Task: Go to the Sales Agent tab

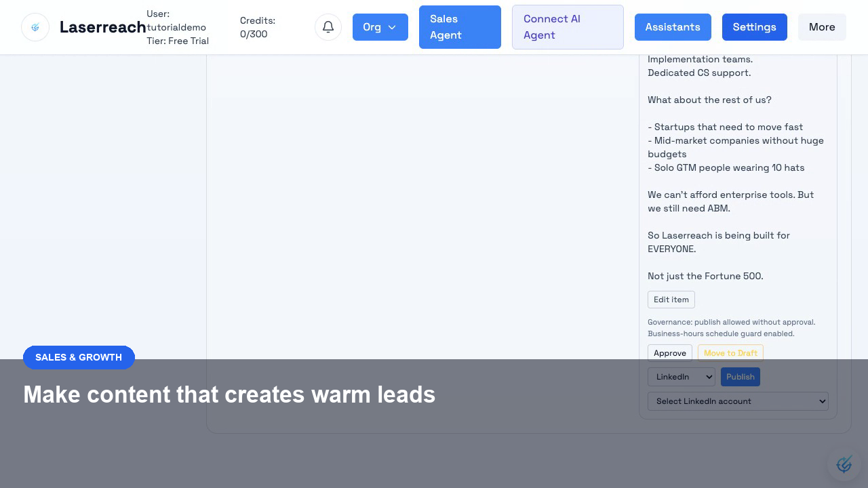Action: click(x=460, y=27)
